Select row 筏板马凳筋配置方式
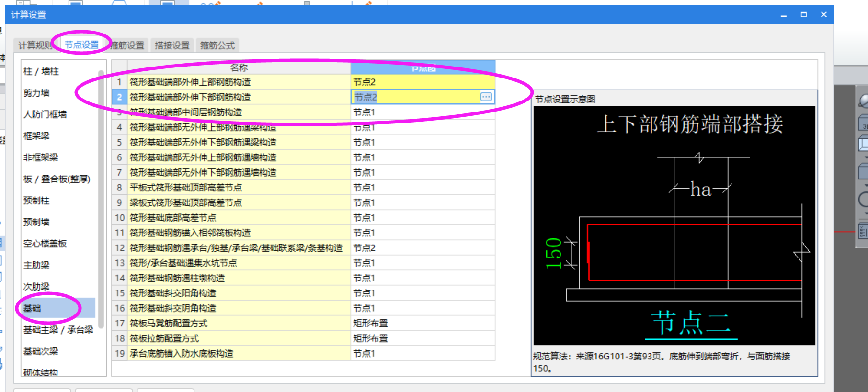 click(x=239, y=323)
